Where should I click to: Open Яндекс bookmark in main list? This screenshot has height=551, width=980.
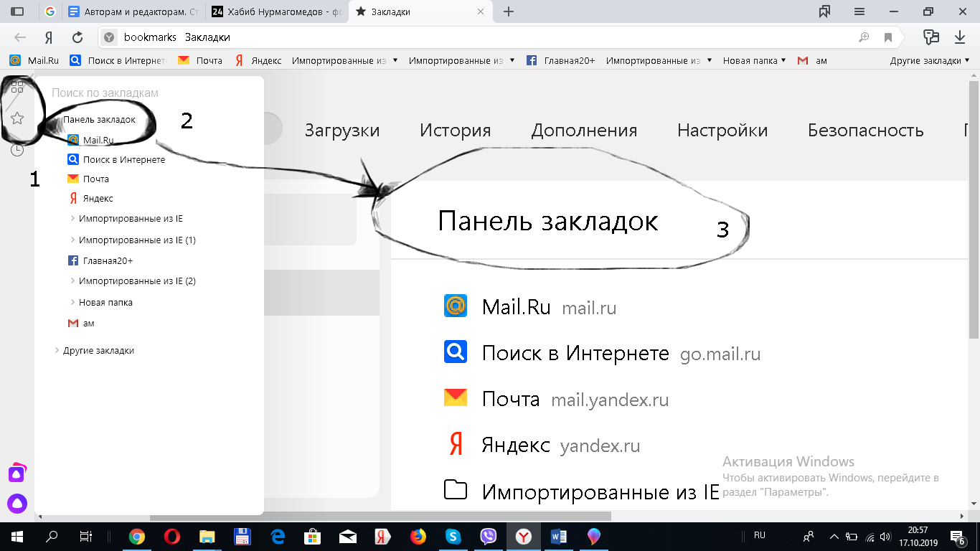pos(516,445)
